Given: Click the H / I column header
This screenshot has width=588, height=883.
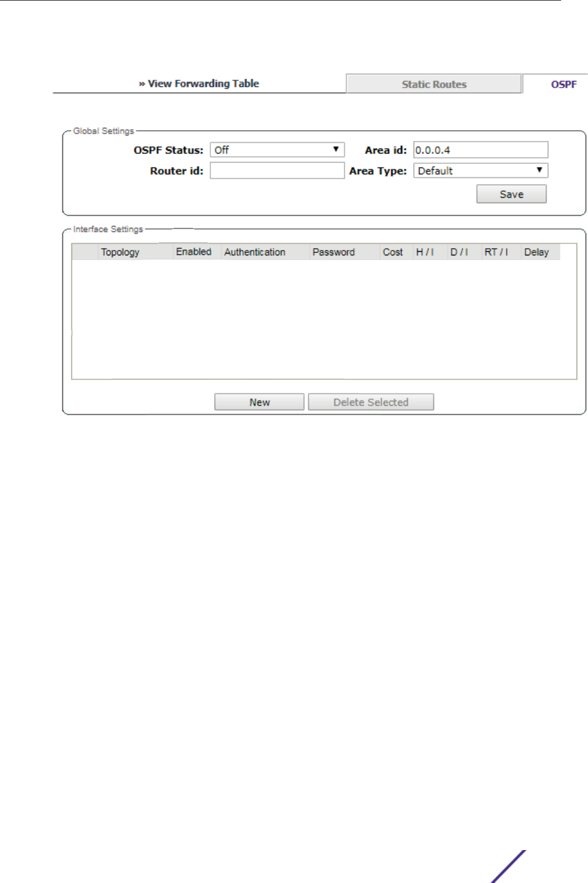Looking at the screenshot, I should 425,252.
